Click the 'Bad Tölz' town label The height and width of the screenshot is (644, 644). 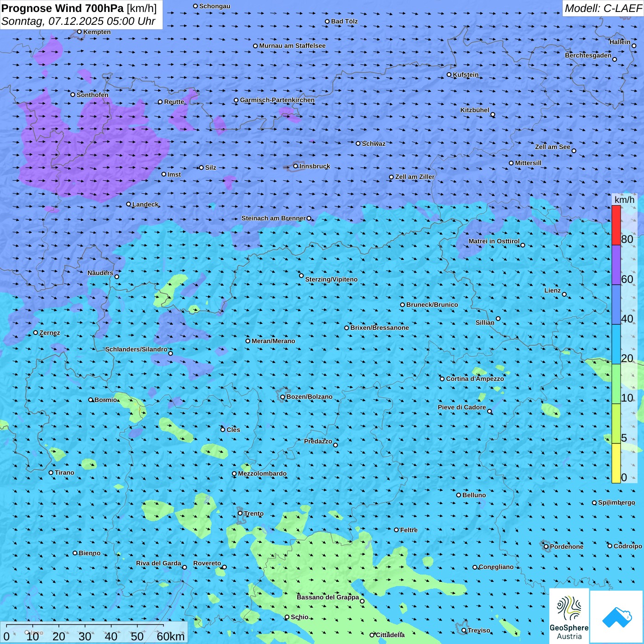click(344, 21)
